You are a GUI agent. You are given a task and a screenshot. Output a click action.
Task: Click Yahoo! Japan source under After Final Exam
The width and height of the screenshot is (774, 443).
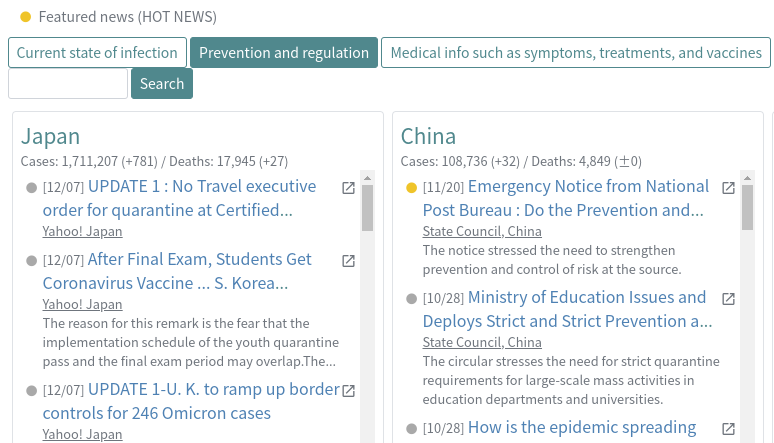82,304
